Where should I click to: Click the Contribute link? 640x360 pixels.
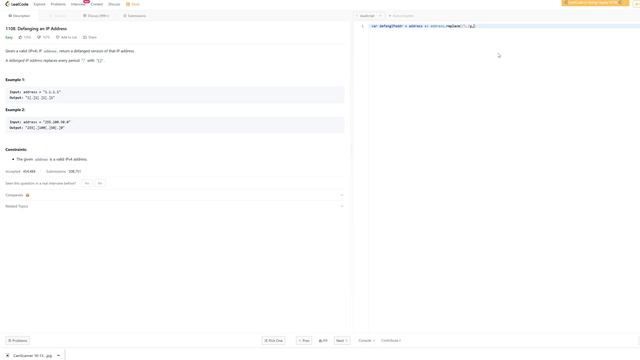click(x=391, y=340)
